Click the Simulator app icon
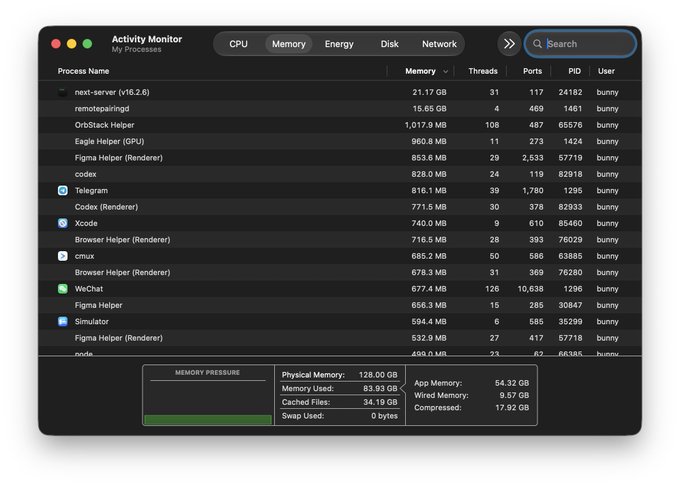The height and width of the screenshot is (486, 680). click(63, 321)
